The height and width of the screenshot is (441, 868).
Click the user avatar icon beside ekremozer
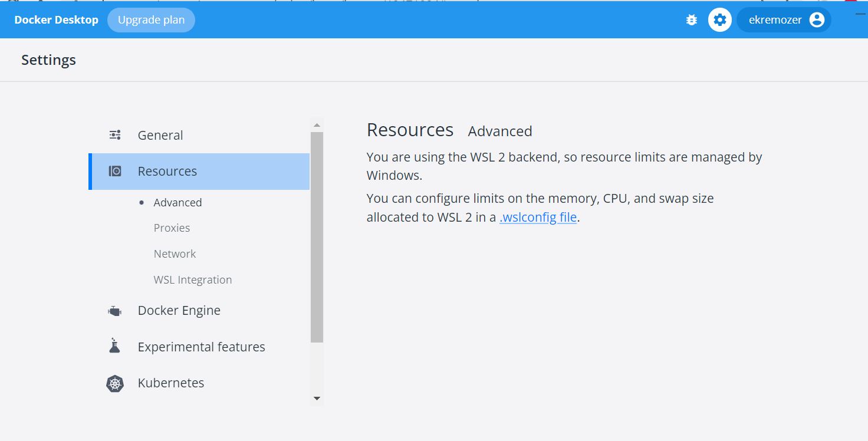(817, 20)
